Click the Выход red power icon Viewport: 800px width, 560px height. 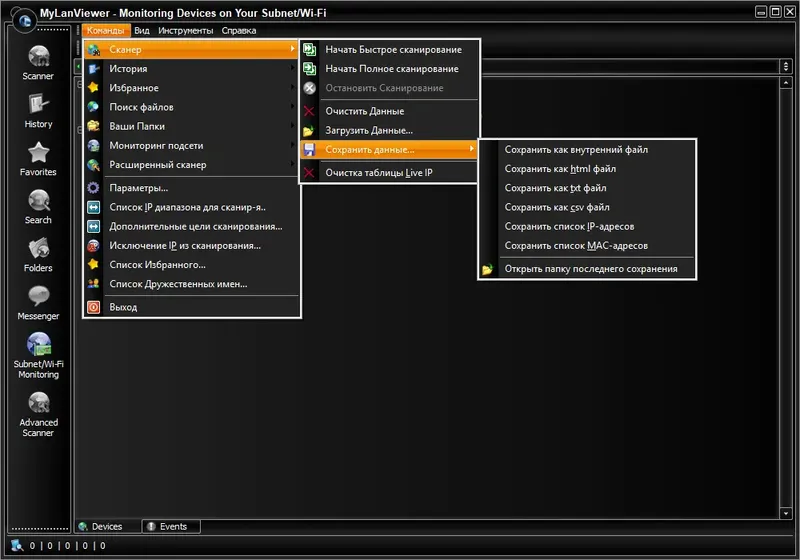93,307
